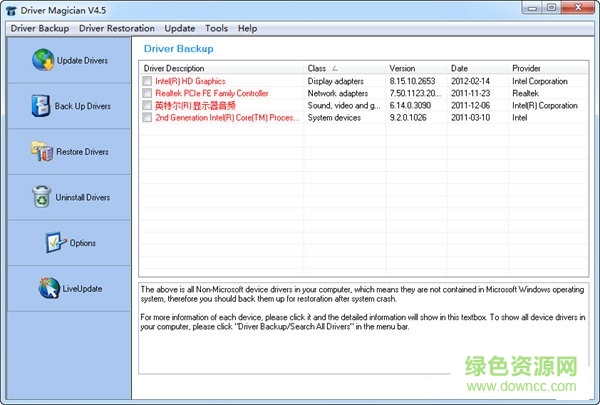This screenshot has height=405, width=600.
Task: Click the Version column header
Action: [x=415, y=68]
